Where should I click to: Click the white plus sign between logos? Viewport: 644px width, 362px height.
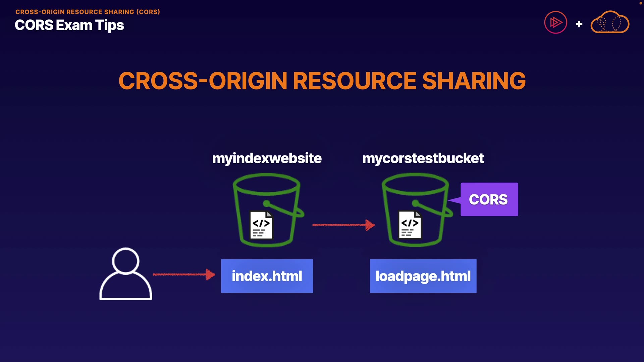point(579,24)
